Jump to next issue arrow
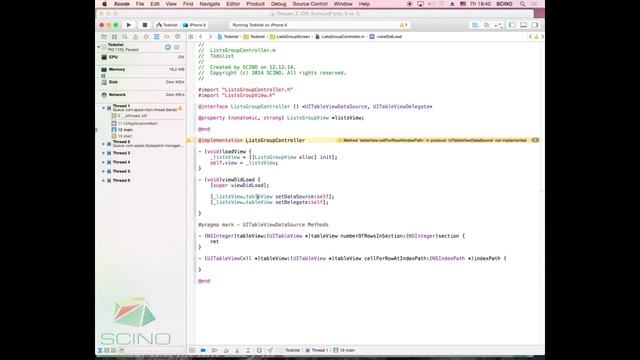The height and width of the screenshot is (360, 640). 542,37
